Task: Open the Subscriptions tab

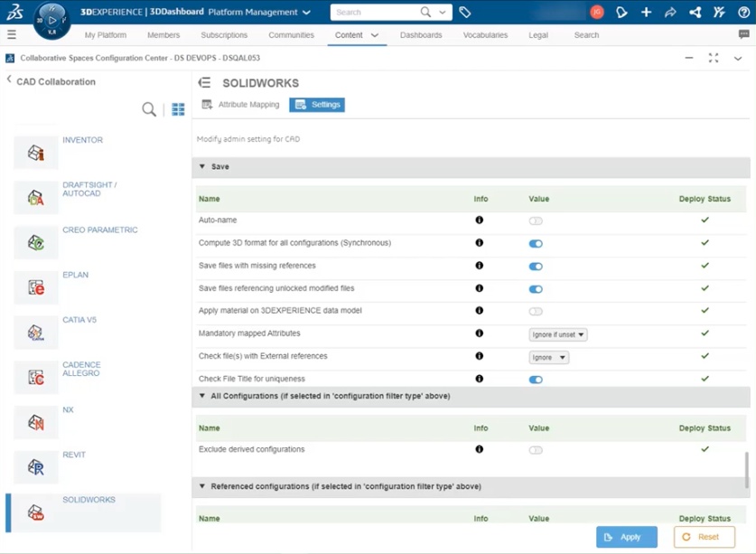Action: pyautogui.click(x=224, y=35)
